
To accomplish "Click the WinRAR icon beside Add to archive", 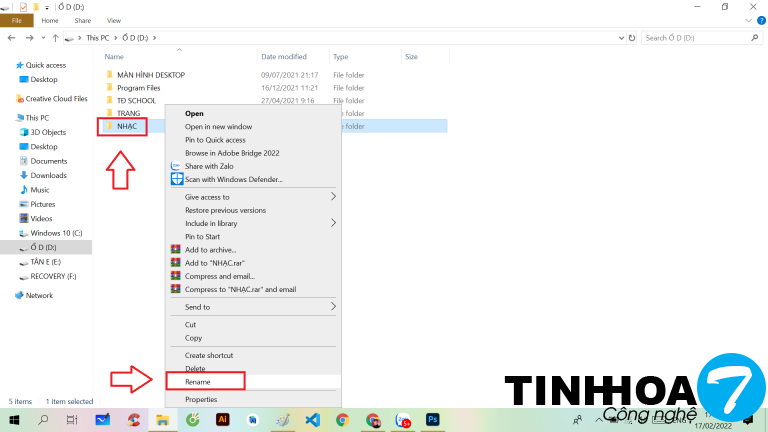I will [177, 249].
